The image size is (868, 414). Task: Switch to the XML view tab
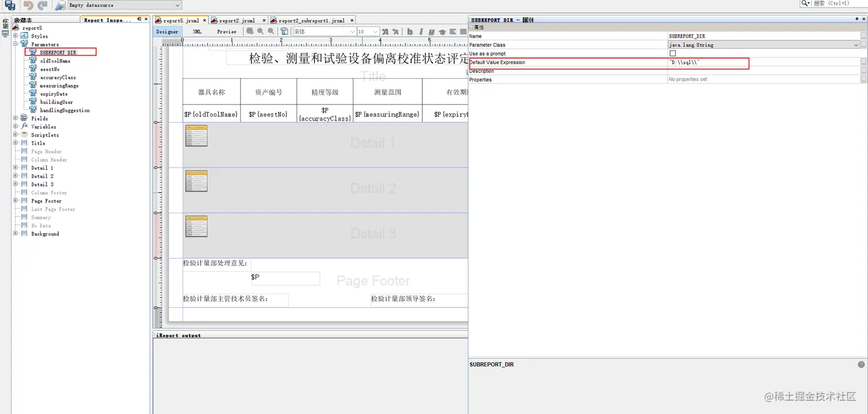point(196,32)
